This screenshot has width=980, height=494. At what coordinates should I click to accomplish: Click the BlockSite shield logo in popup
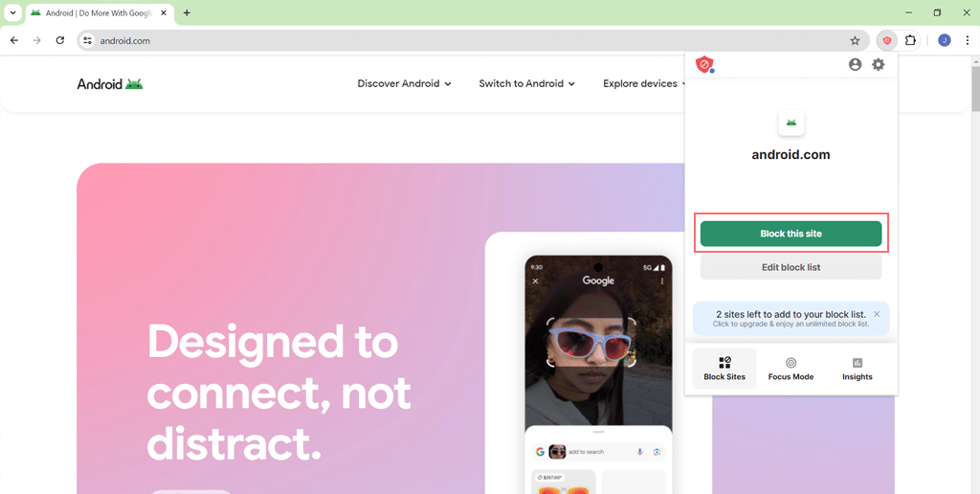point(705,64)
